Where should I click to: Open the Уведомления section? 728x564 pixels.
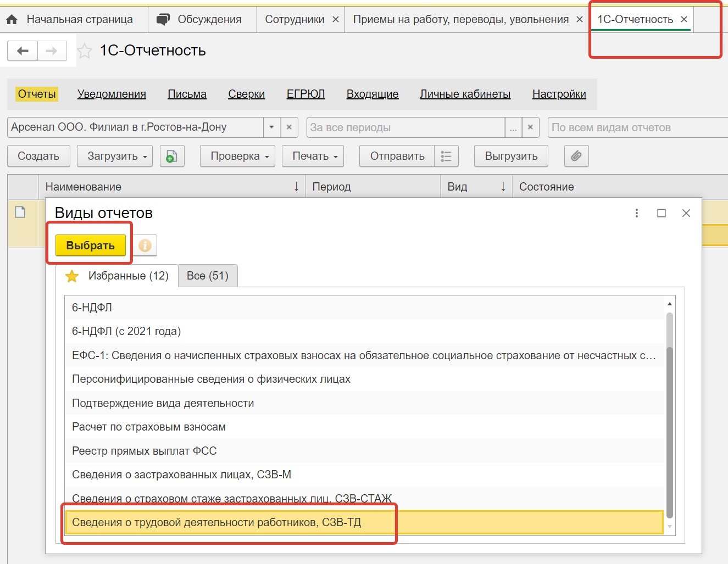(x=112, y=94)
